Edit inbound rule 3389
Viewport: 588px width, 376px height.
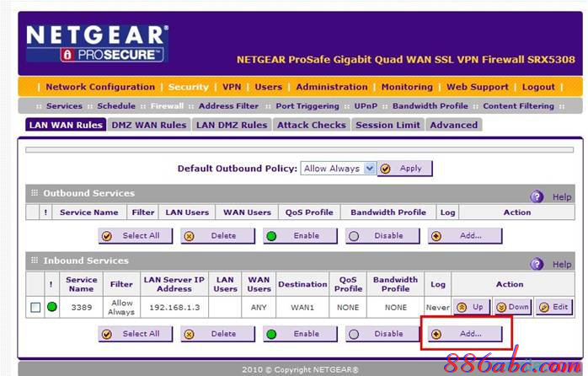tap(553, 307)
